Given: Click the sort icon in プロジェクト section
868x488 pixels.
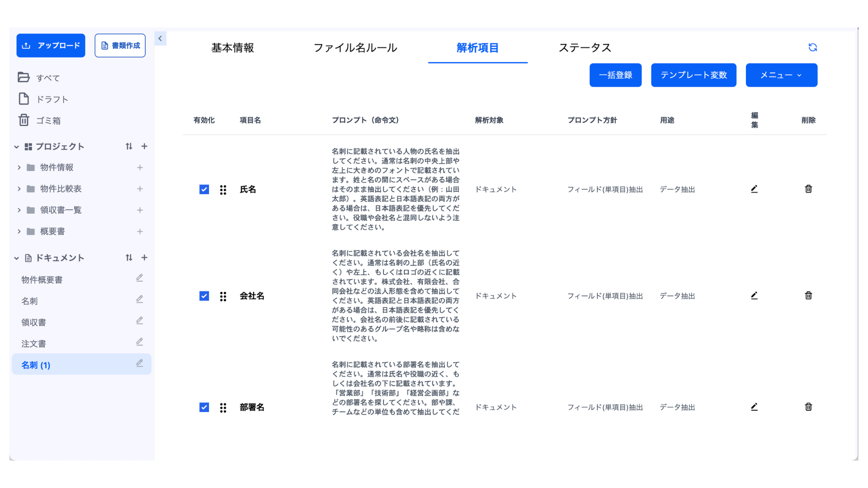Looking at the screenshot, I should coord(129,146).
